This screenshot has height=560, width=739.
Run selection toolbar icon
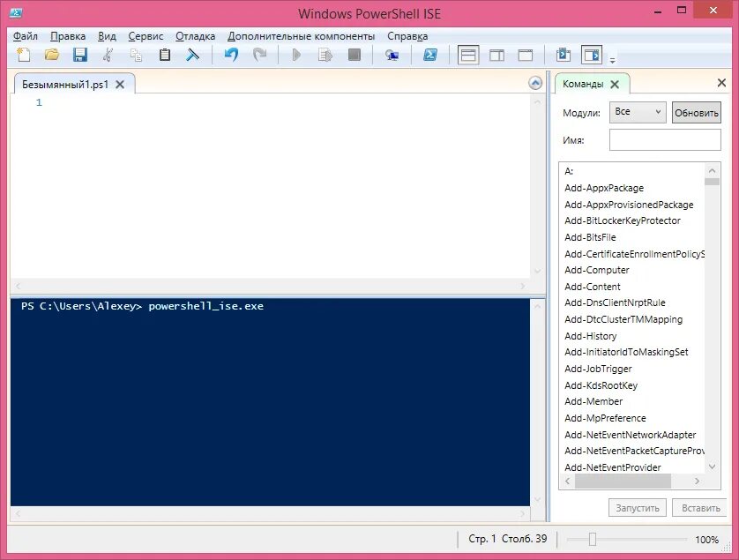click(x=325, y=56)
